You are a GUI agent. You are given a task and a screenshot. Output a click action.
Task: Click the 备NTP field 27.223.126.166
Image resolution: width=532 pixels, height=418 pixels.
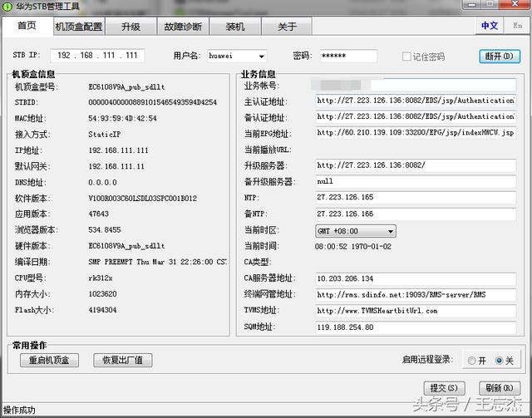coord(416,214)
